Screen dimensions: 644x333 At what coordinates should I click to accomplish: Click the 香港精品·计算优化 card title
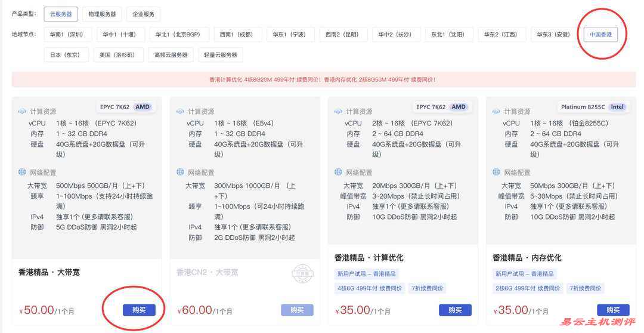tap(369, 258)
